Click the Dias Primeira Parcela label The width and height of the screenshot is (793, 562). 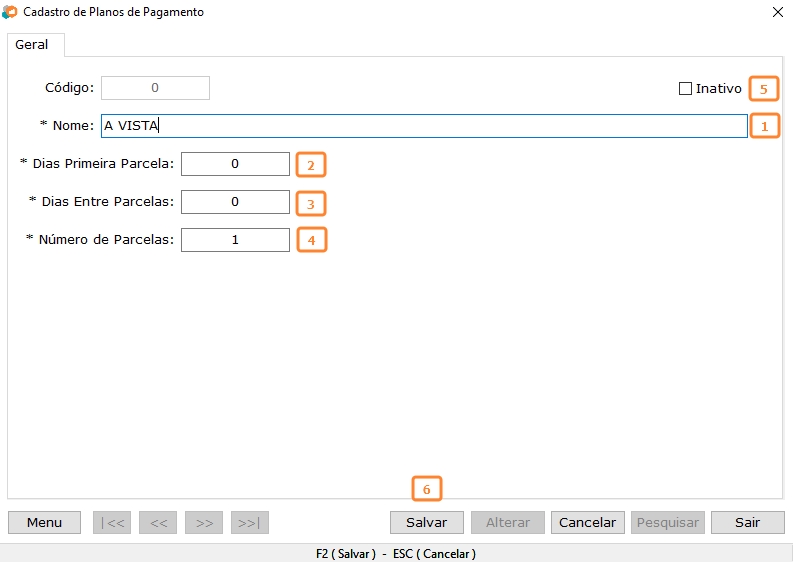[103, 164]
